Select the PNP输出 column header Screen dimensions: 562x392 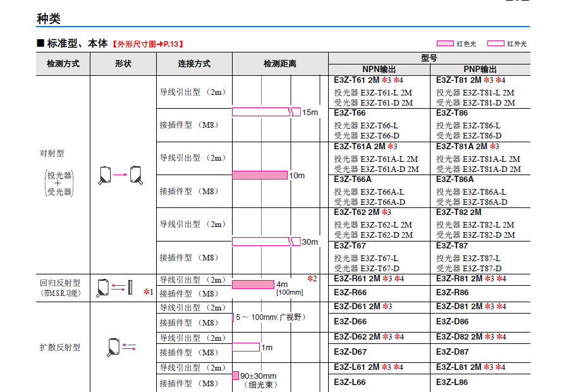480,69
